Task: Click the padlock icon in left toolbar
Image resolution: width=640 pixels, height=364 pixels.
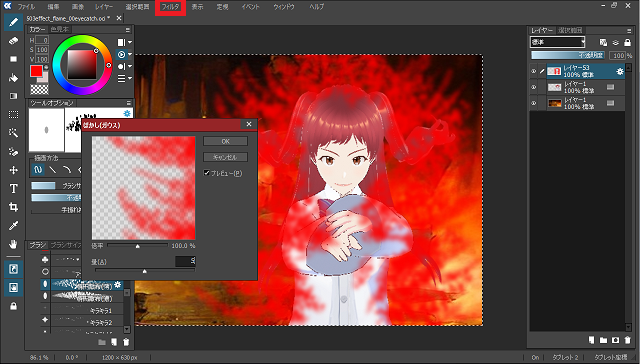Action: 13,306
